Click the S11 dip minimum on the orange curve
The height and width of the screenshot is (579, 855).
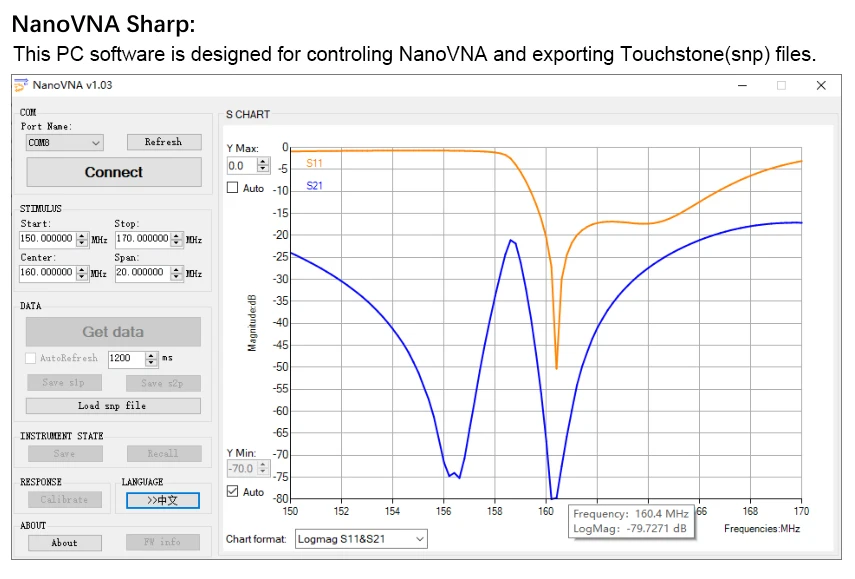coord(556,368)
